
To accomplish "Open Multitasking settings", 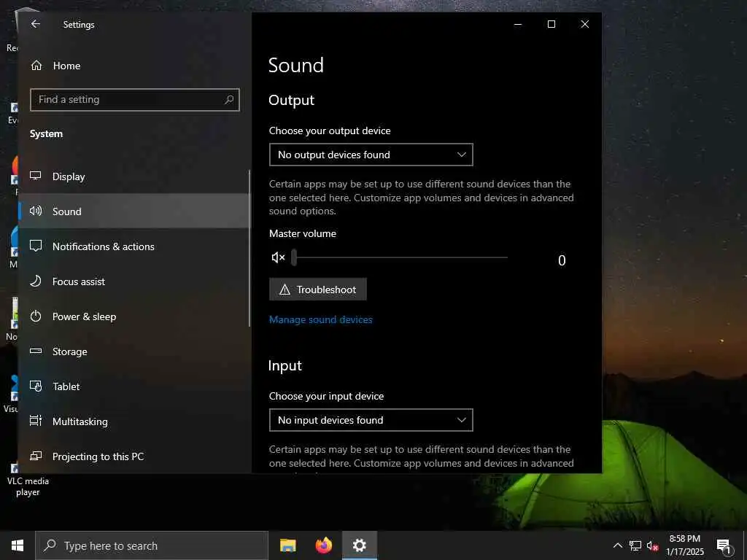I will 134,421.
